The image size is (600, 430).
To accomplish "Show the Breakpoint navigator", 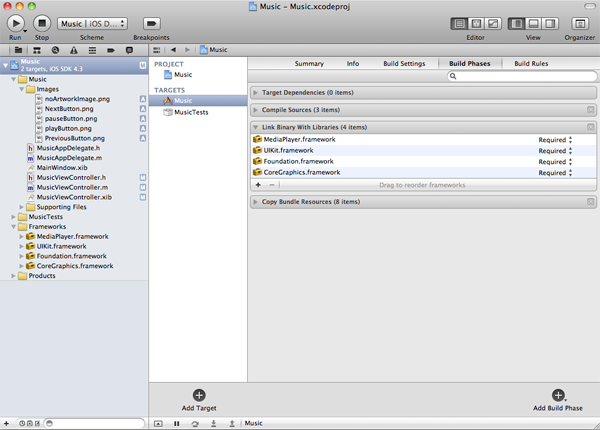I will (x=111, y=50).
